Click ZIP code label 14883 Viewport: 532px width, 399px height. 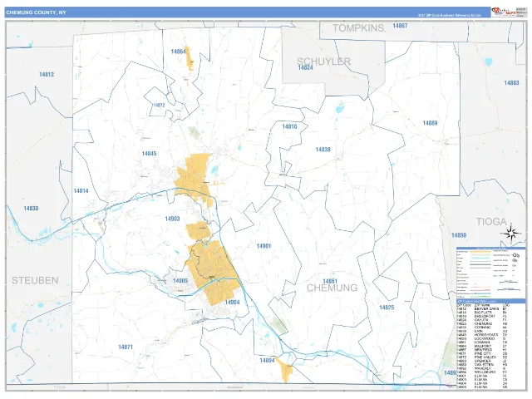(x=511, y=83)
